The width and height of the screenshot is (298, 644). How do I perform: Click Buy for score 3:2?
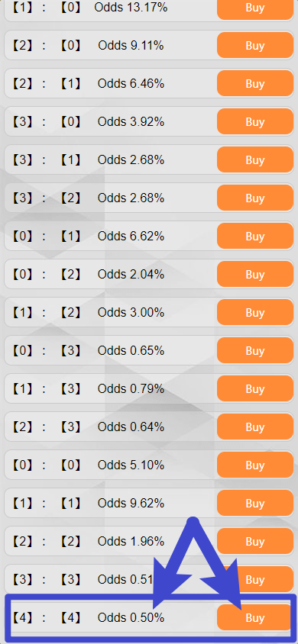(x=255, y=198)
